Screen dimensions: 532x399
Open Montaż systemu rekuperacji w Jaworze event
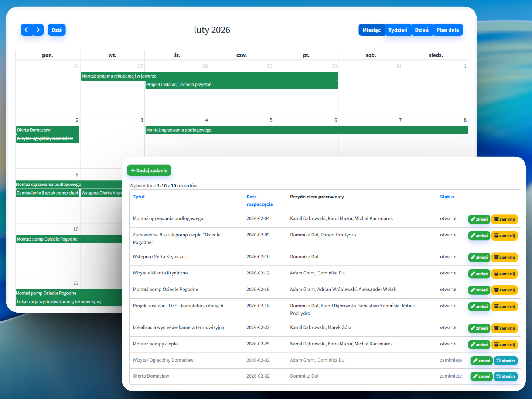pyautogui.click(x=209, y=76)
